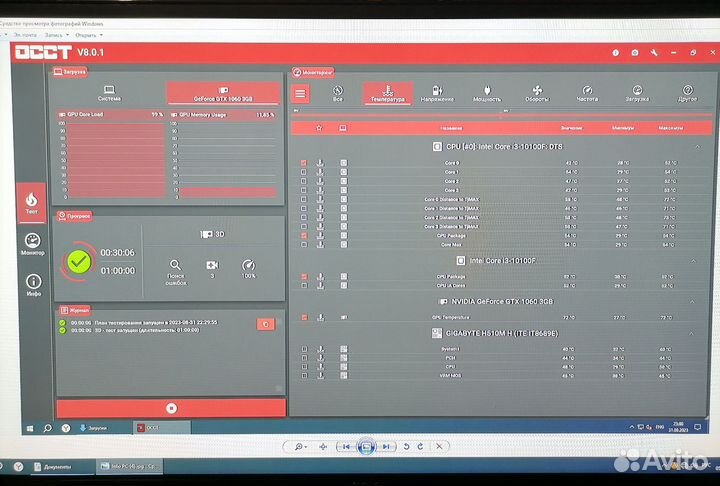Click the chip icon in the Core 1 row
This screenshot has width=720, height=486.
[x=344, y=172]
